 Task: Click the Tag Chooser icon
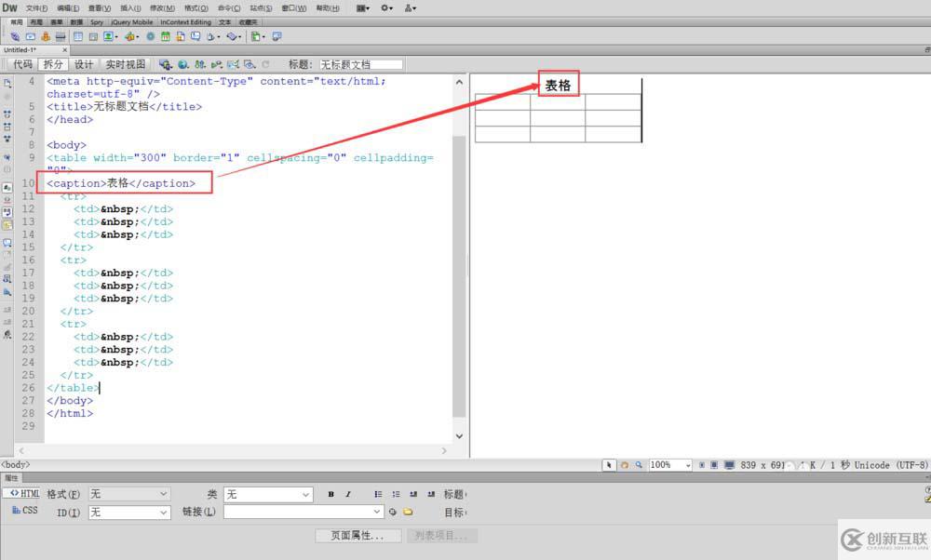[x=277, y=36]
